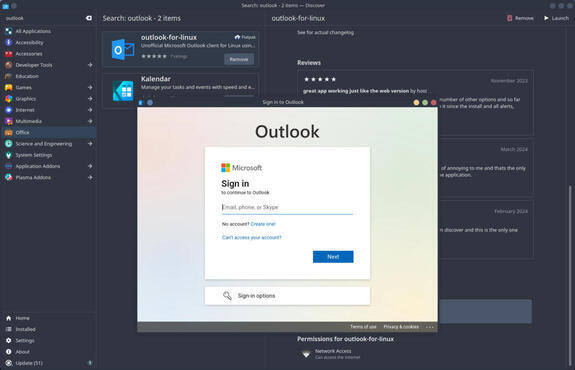Click the Network Access wifi icon
This screenshot has height=370, width=575.
306,354
